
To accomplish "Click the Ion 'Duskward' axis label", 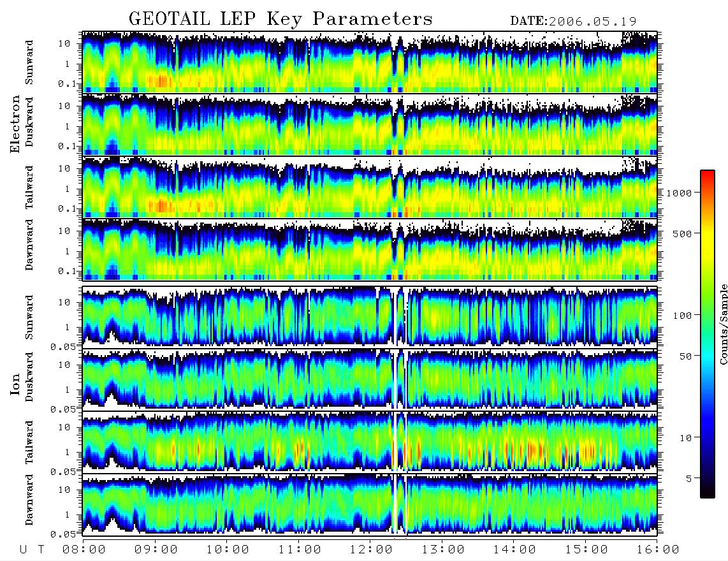I will coord(29,377).
